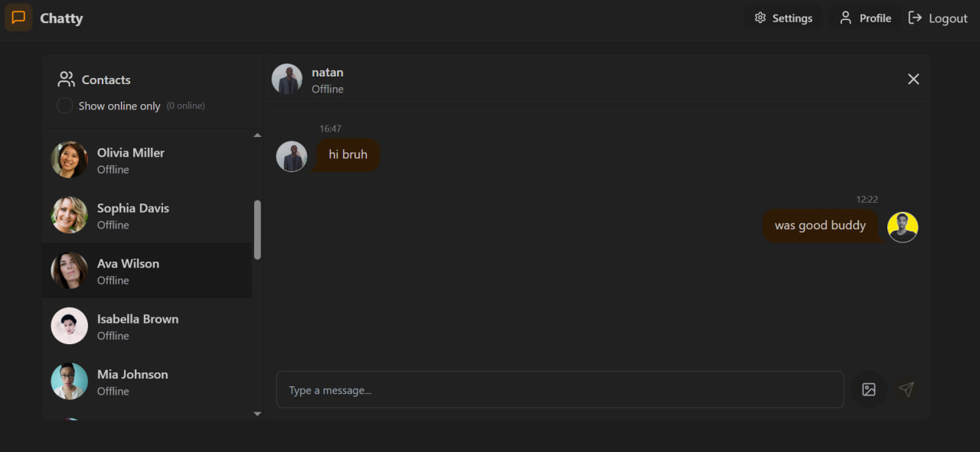Toggle the Show online only checkbox

click(65, 106)
